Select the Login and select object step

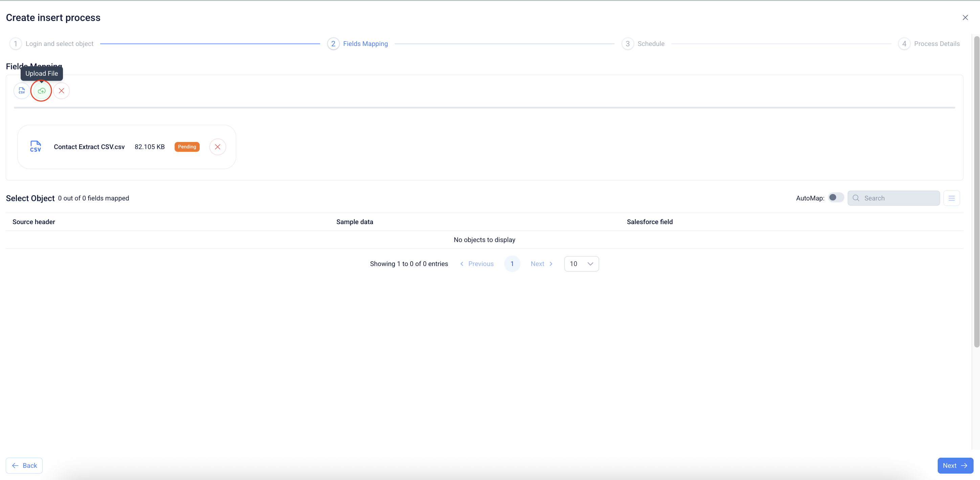[x=59, y=44]
